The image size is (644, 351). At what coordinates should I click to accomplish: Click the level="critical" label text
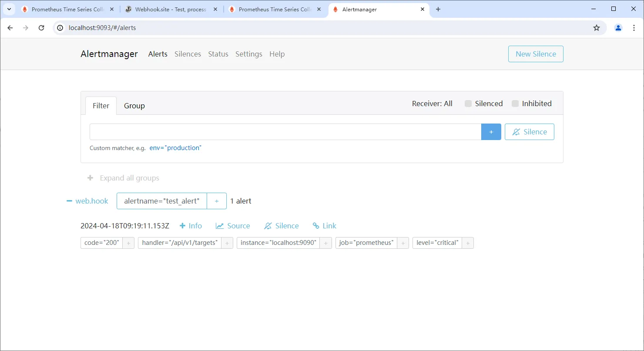[437, 243]
